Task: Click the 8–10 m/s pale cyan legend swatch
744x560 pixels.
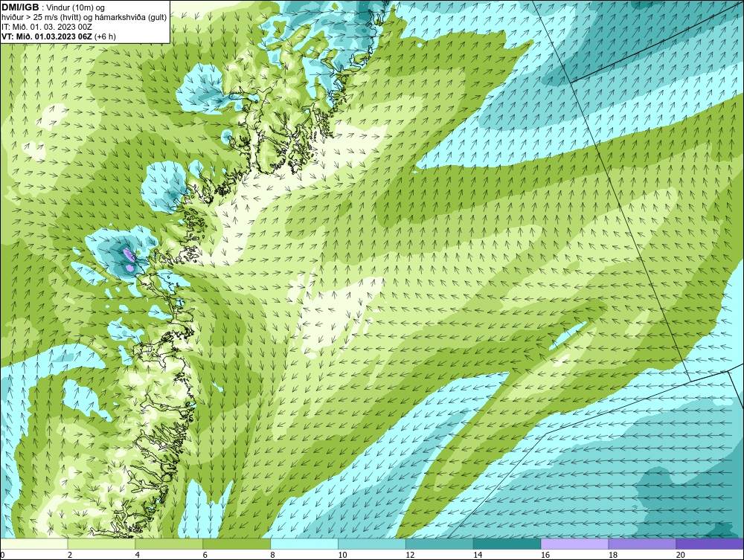Action: (x=304, y=544)
